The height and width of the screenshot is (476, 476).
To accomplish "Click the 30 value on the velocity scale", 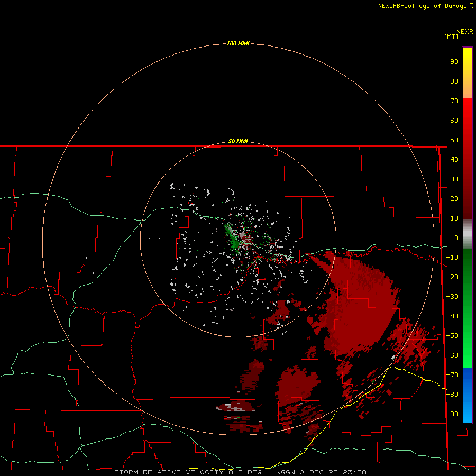I will coord(454,179).
